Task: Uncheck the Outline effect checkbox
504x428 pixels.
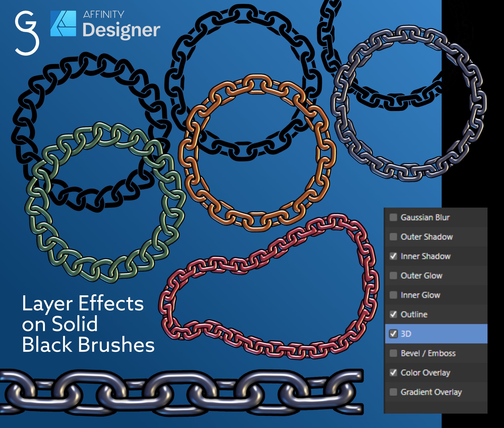Action: (x=393, y=314)
